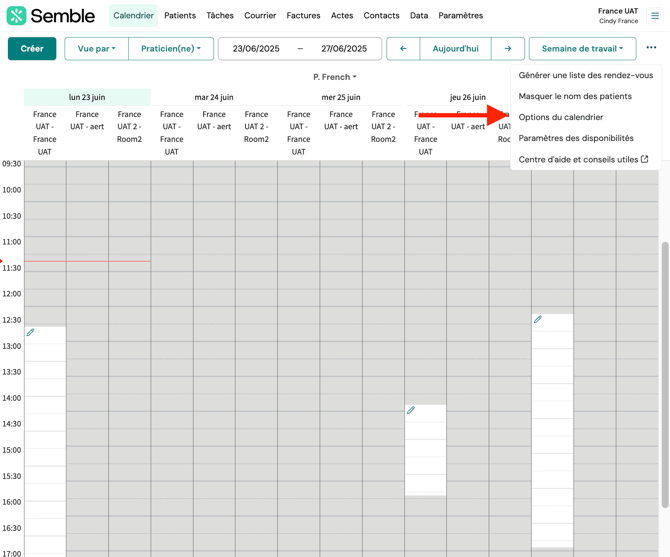Viewport: 670px width, 557px height.
Task: Expand the Praticien(ne) dropdown
Action: point(171,48)
